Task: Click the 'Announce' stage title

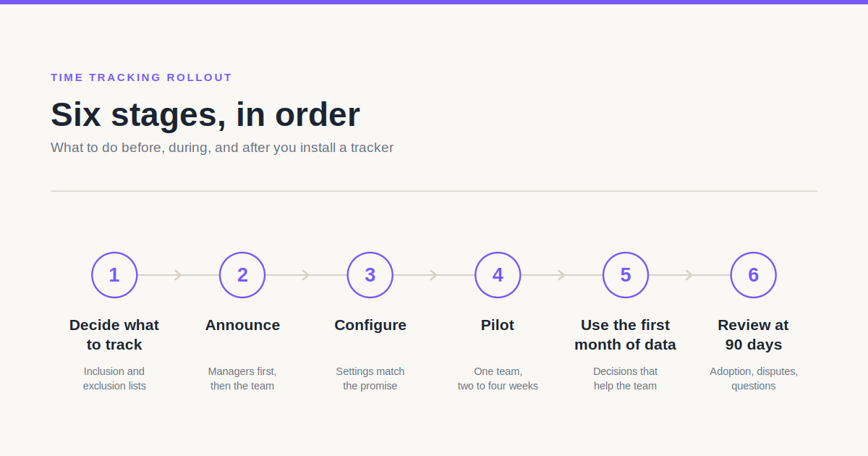Action: tap(242, 325)
